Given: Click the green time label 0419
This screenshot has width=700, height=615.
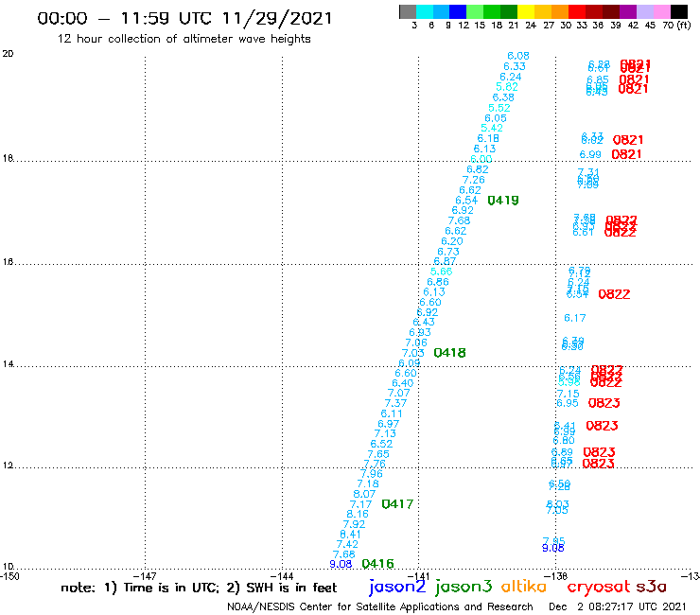Looking at the screenshot, I should pos(503,201).
